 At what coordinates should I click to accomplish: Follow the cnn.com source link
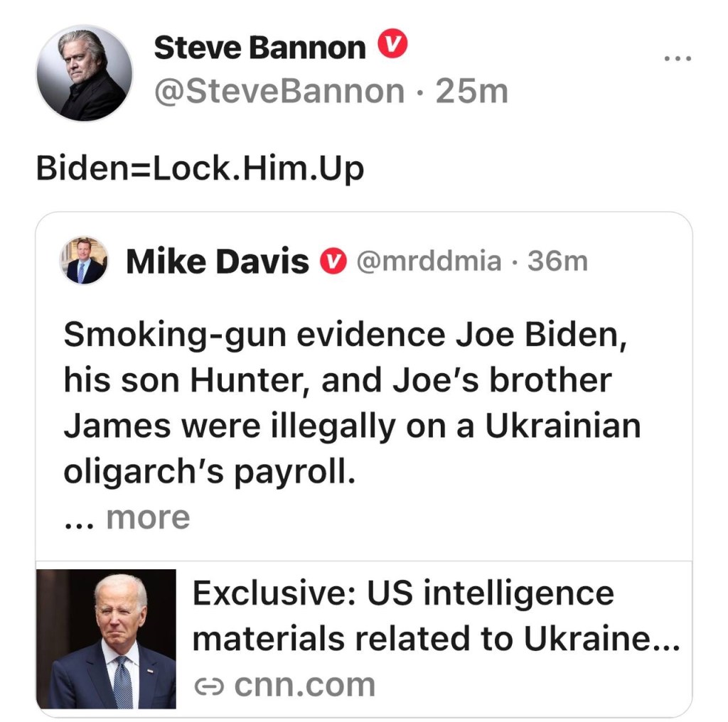[304, 685]
